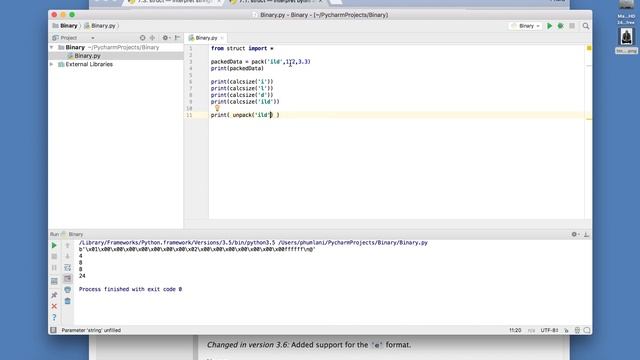Select External Libraries in project tree
The width and height of the screenshot is (640, 360).
(x=89, y=64)
